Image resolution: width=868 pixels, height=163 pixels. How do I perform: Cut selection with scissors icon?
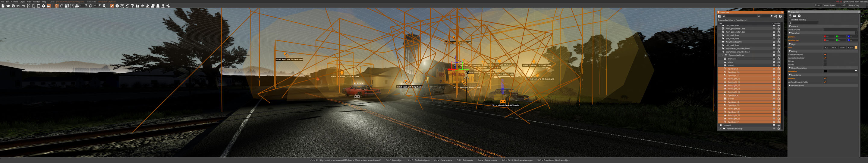pyautogui.click(x=28, y=6)
